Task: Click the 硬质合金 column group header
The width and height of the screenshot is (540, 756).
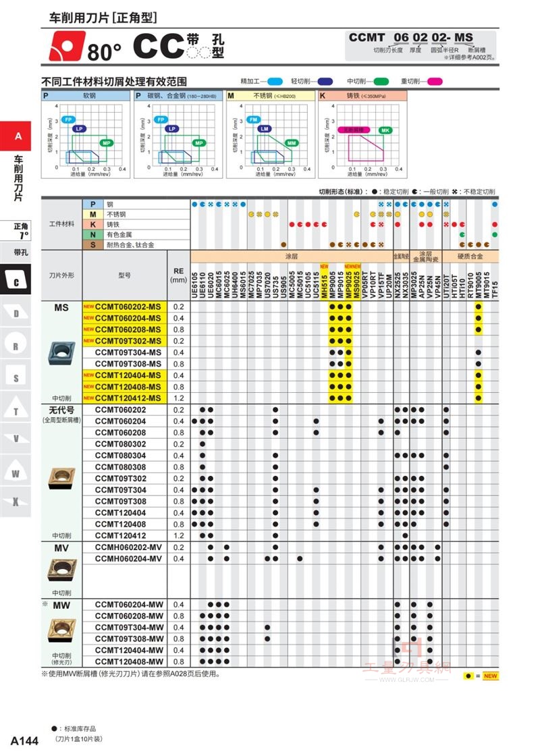Action: (470, 256)
